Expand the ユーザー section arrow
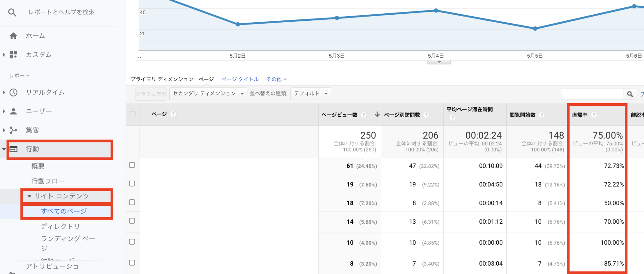644x274 pixels. pos(4,111)
